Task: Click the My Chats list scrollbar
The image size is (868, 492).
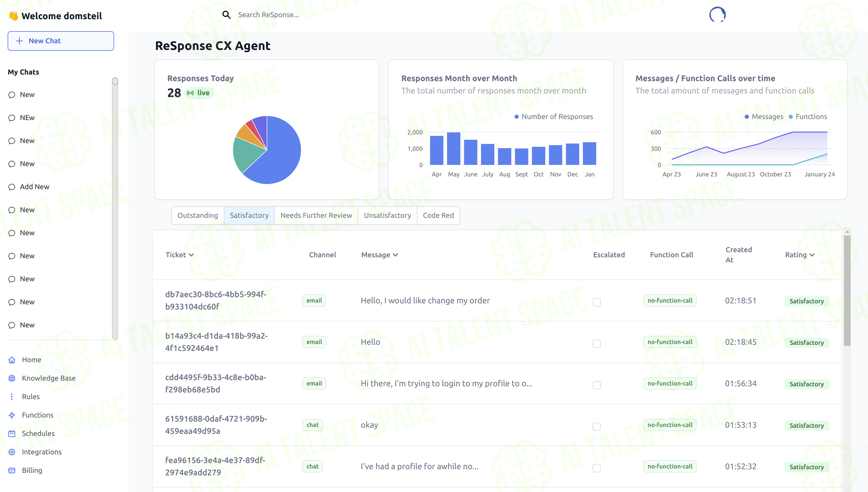Action: pos(115,208)
